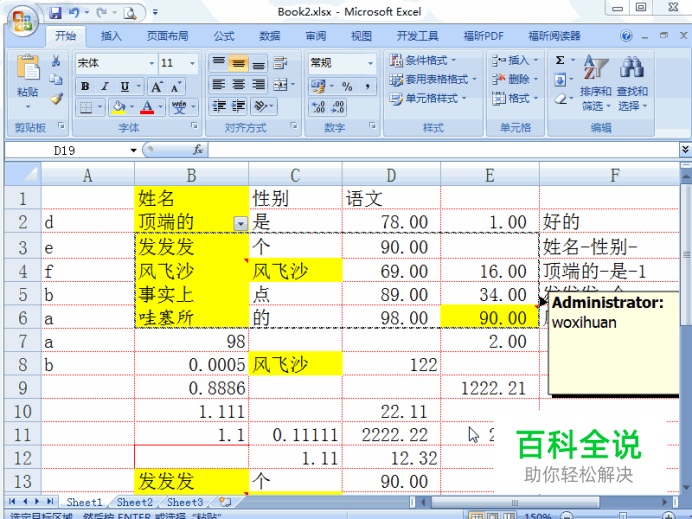Merge and center the selected cells
This screenshot has width=692, height=519.
click(281, 85)
